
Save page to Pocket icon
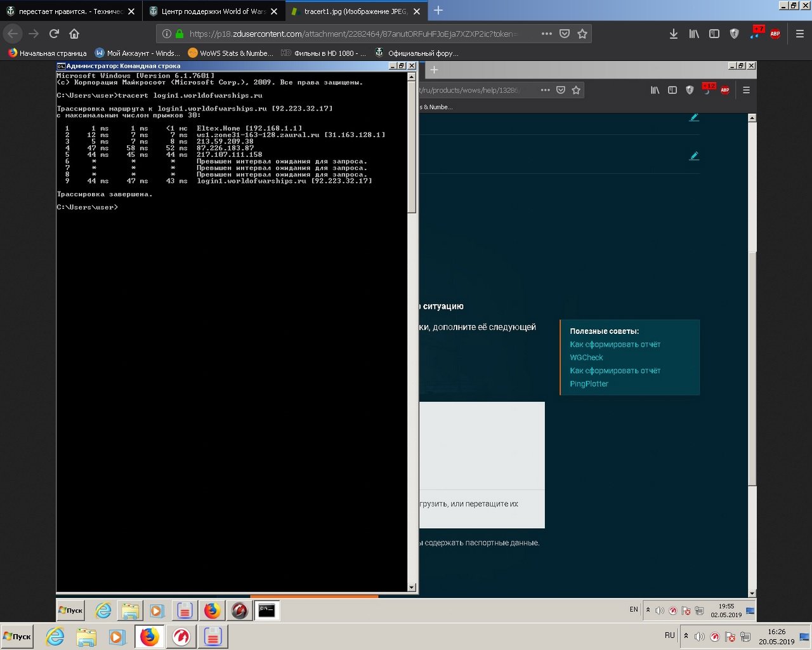coord(565,34)
